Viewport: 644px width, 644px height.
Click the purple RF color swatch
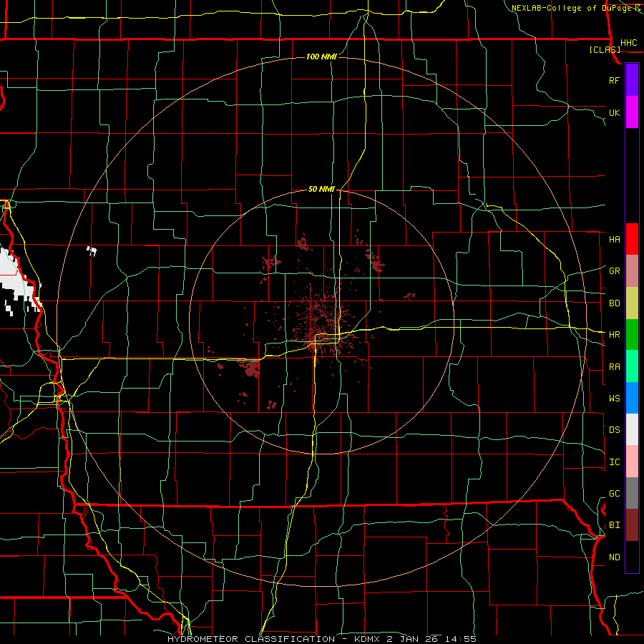click(x=632, y=79)
